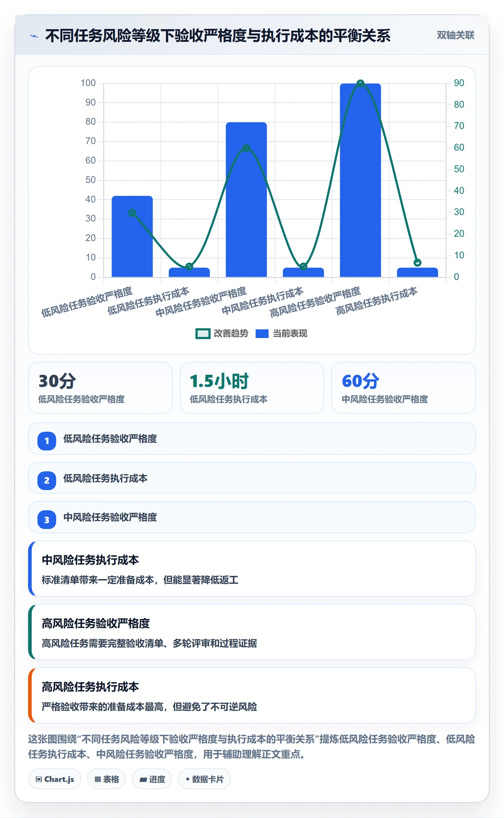Click the line point on 低风险任务执行成本
Viewport: 504px width, 818px height.
189,266
